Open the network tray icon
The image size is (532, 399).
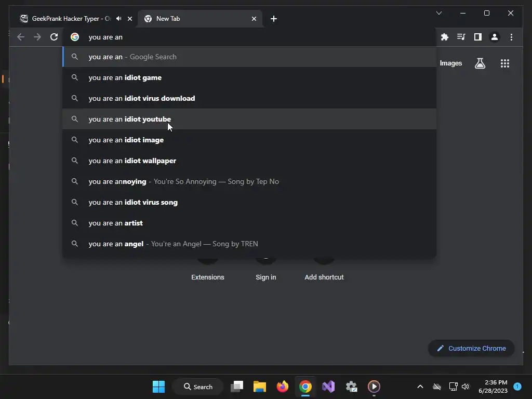click(x=453, y=387)
